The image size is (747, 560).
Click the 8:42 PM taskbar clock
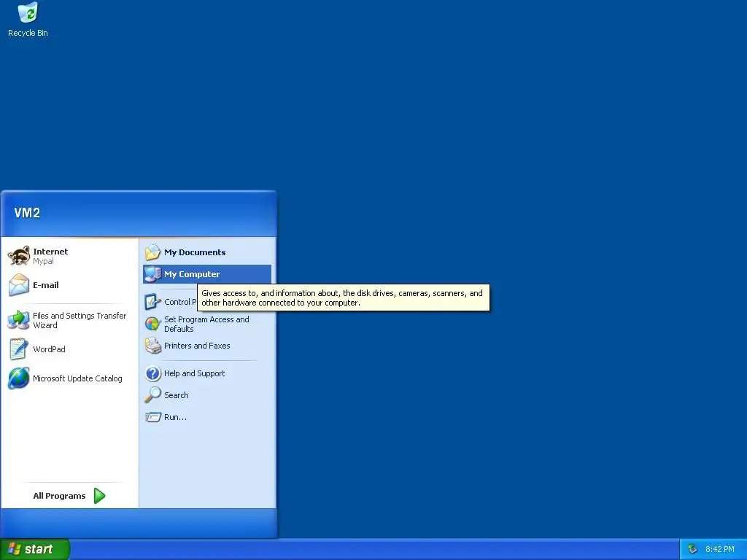(x=720, y=549)
